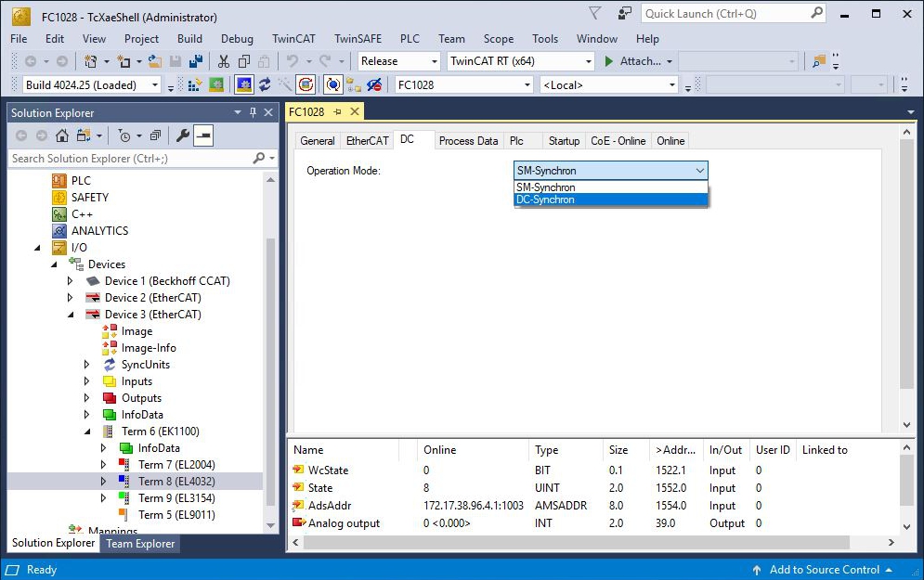Switch to the Process Data tab
Screen dimensions: 924x580
click(468, 141)
